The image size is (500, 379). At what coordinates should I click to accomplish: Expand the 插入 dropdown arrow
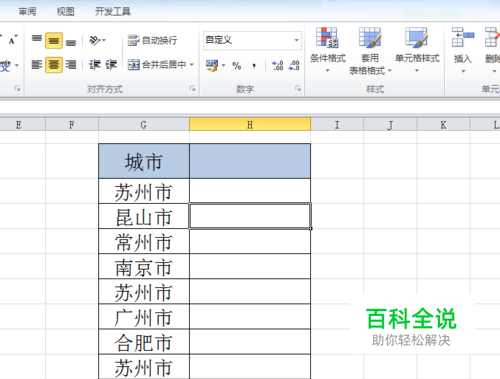tap(463, 71)
